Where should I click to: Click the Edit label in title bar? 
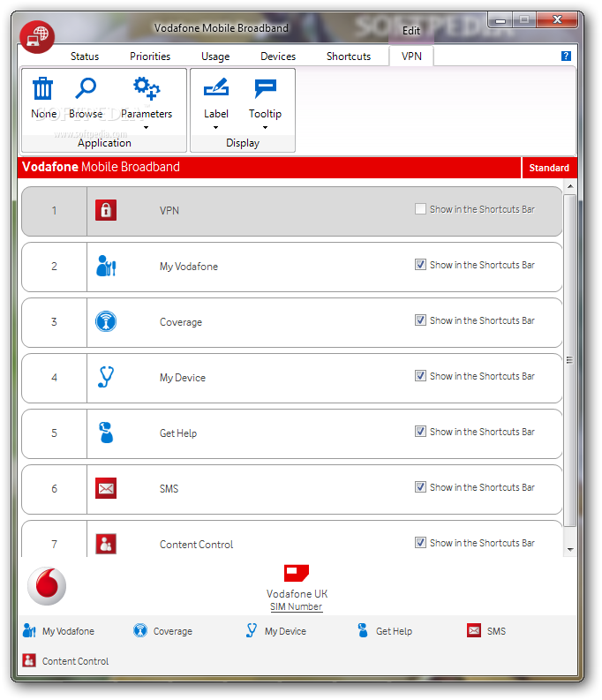click(411, 31)
